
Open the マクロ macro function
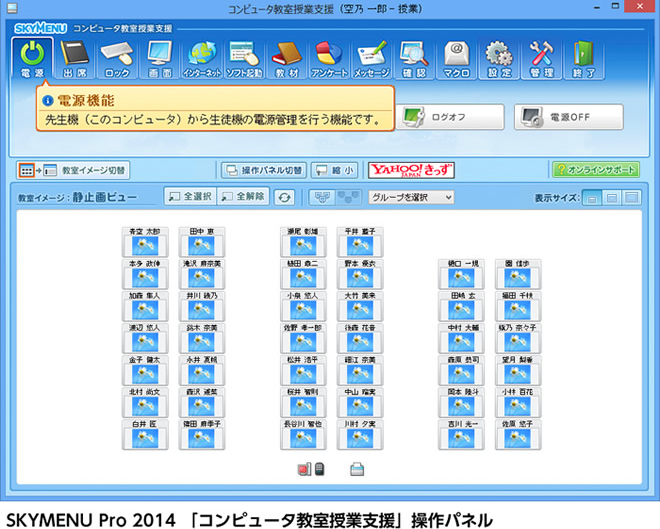click(x=457, y=58)
